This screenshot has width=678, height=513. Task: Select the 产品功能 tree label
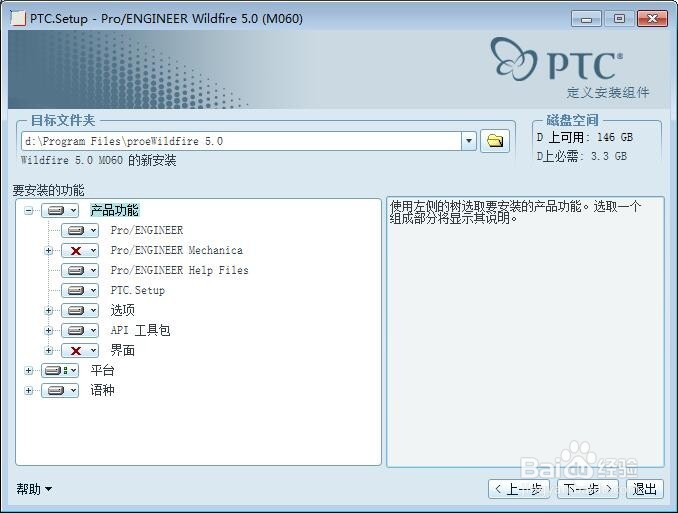tap(115, 211)
